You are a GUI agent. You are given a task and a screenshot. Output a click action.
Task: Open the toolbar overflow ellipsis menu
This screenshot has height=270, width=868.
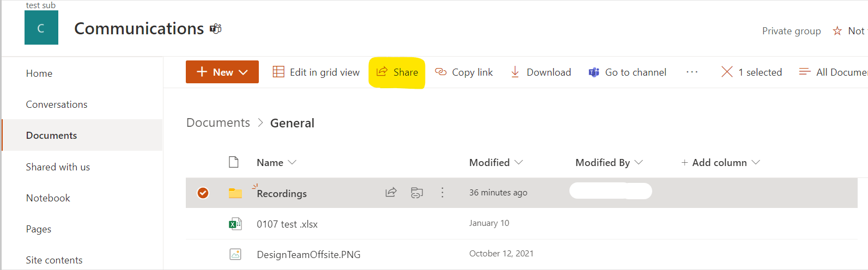click(692, 72)
